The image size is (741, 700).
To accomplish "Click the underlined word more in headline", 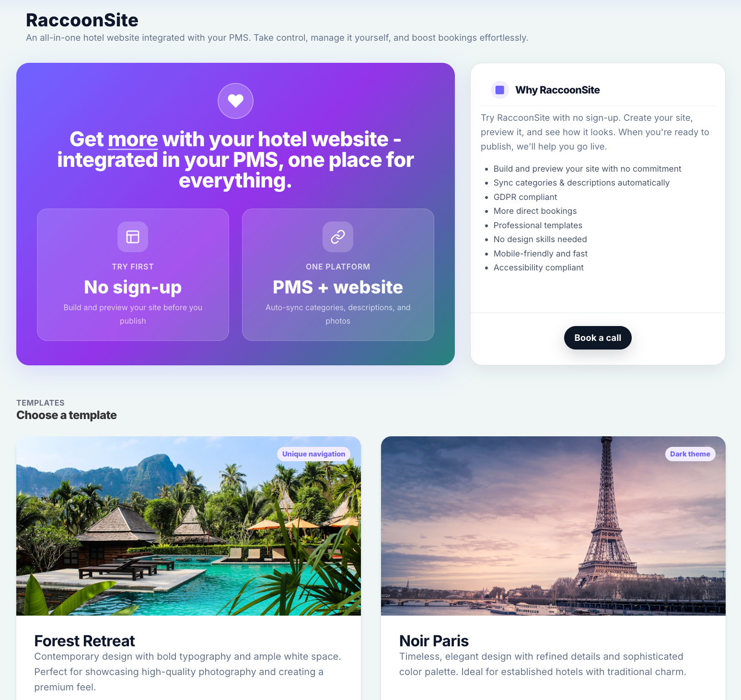I will 133,140.
